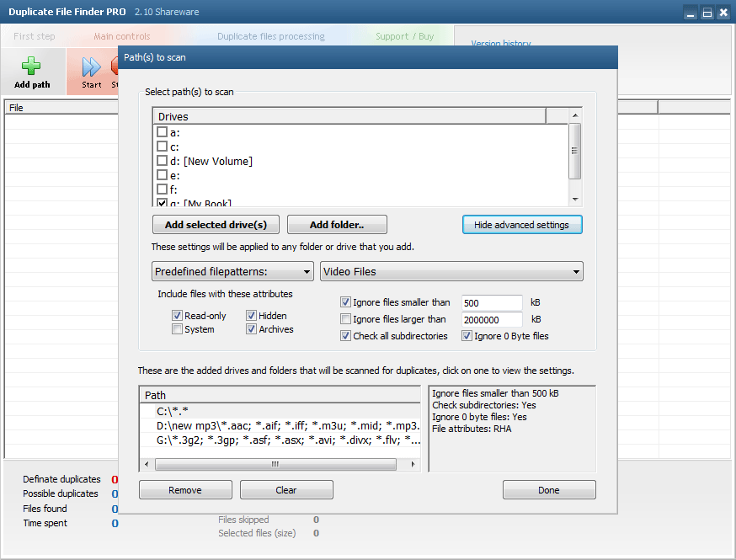Toggle the Read-only attribute checkbox
The image size is (736, 560).
(x=177, y=316)
